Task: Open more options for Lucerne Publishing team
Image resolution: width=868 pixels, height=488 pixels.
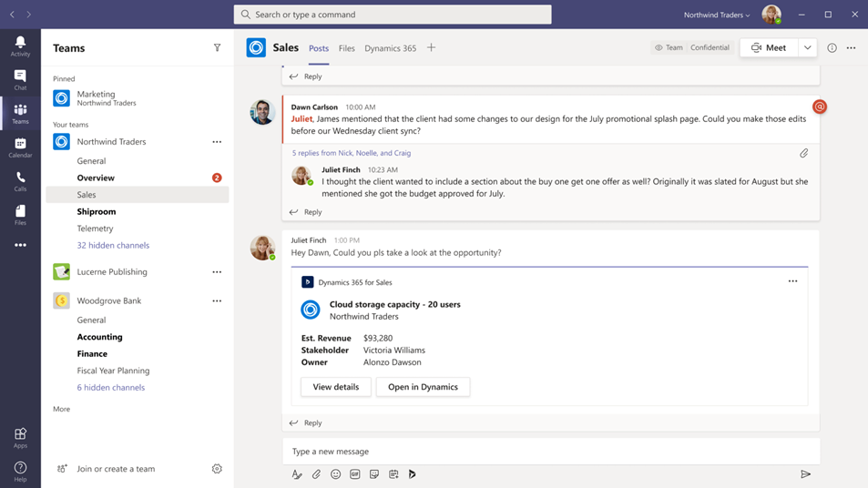Action: coord(217,271)
